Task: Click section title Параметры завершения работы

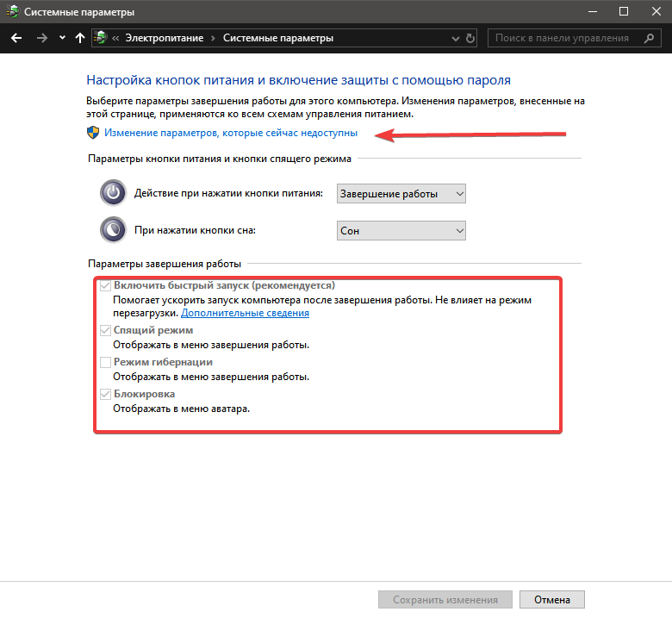Action: coord(165,264)
